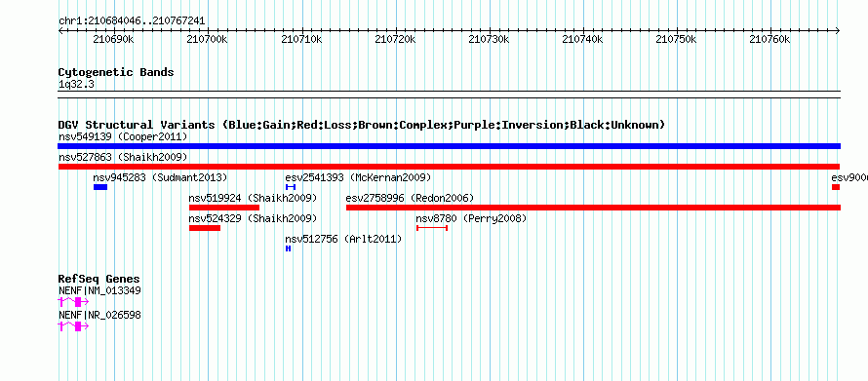Click the ruler's right arrowhead
Image resolution: width=868 pixels, height=381 pixels.
coord(838,31)
